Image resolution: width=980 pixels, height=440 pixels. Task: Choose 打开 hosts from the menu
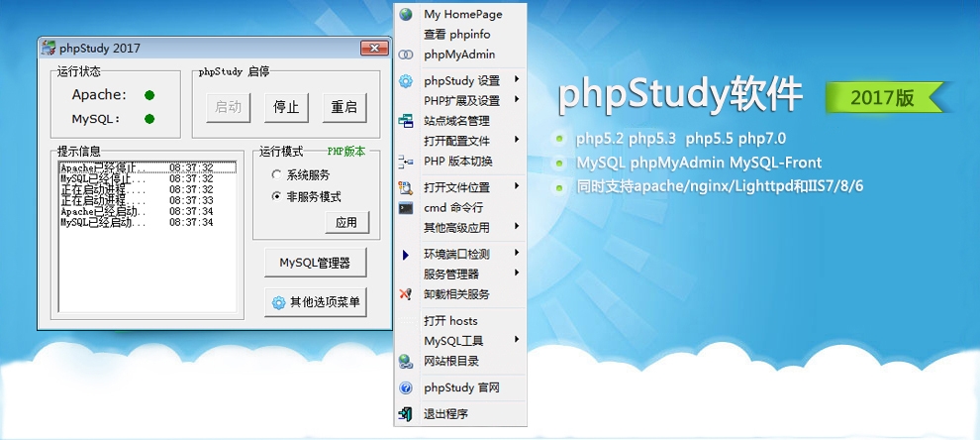click(x=450, y=321)
